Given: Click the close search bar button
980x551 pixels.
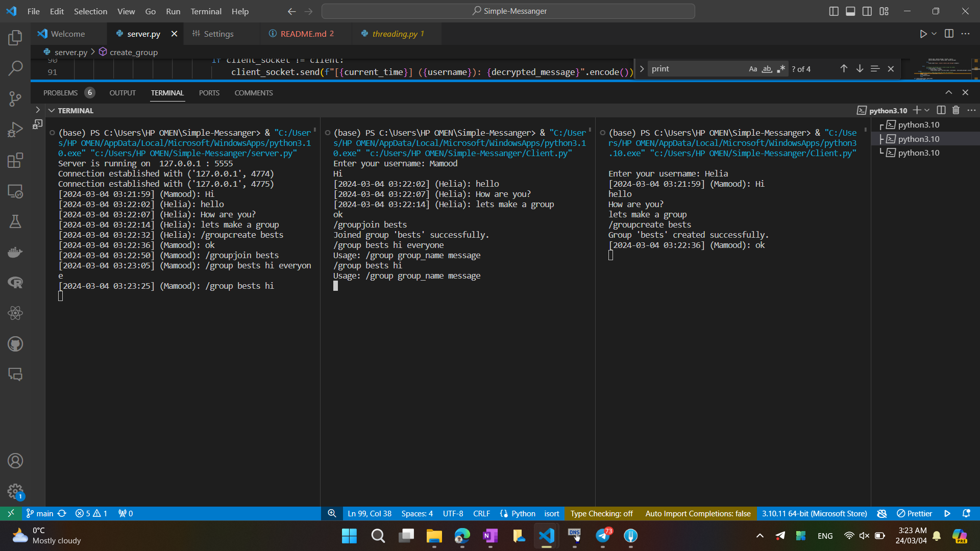Looking at the screenshot, I should [891, 69].
